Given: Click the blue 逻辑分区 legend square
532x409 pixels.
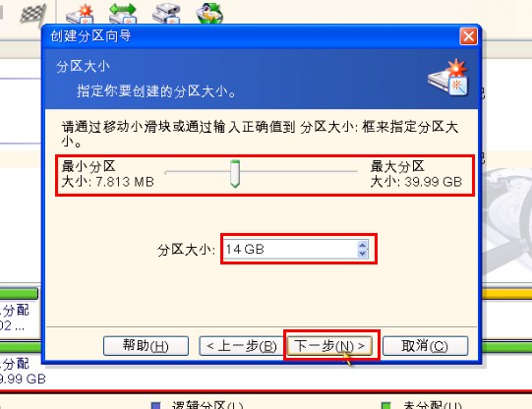Looking at the screenshot, I should (x=155, y=405).
